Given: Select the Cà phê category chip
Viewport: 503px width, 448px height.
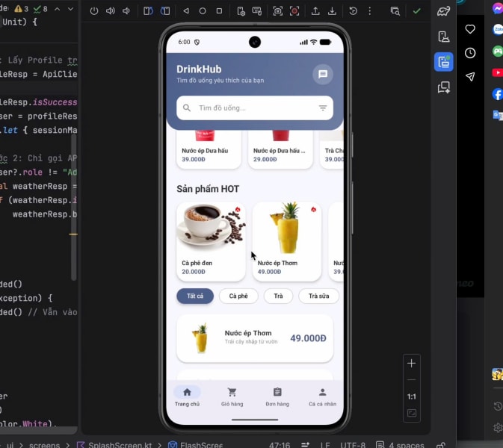Looking at the screenshot, I should tap(238, 296).
